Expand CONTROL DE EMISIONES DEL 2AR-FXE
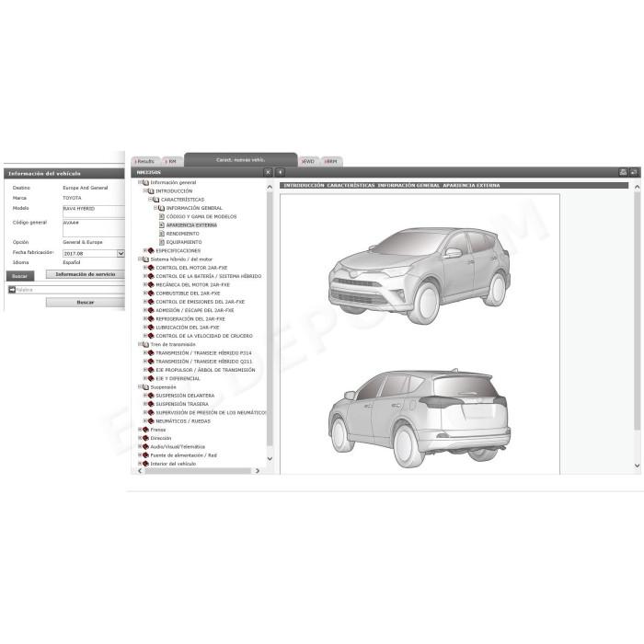 145,302
